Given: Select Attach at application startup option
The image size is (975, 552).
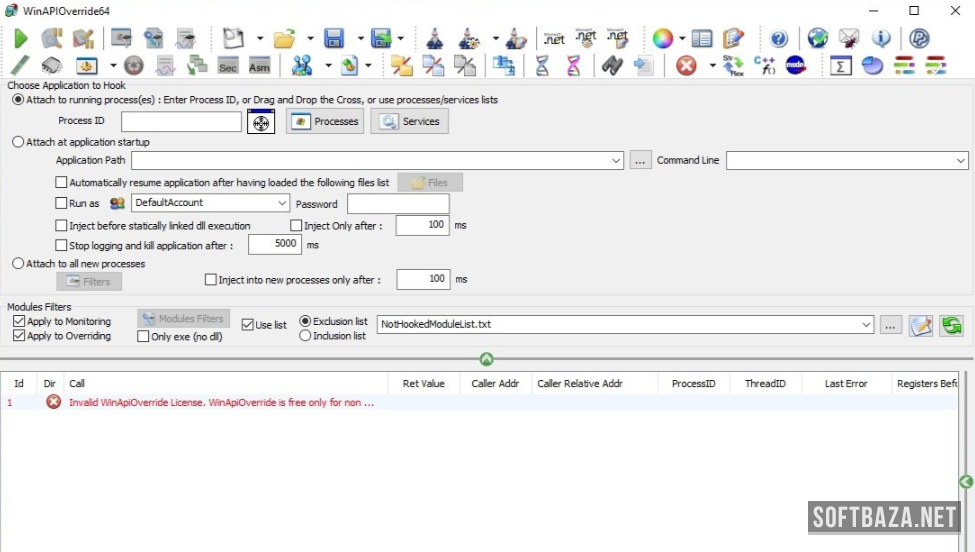Looking at the screenshot, I should [18, 142].
